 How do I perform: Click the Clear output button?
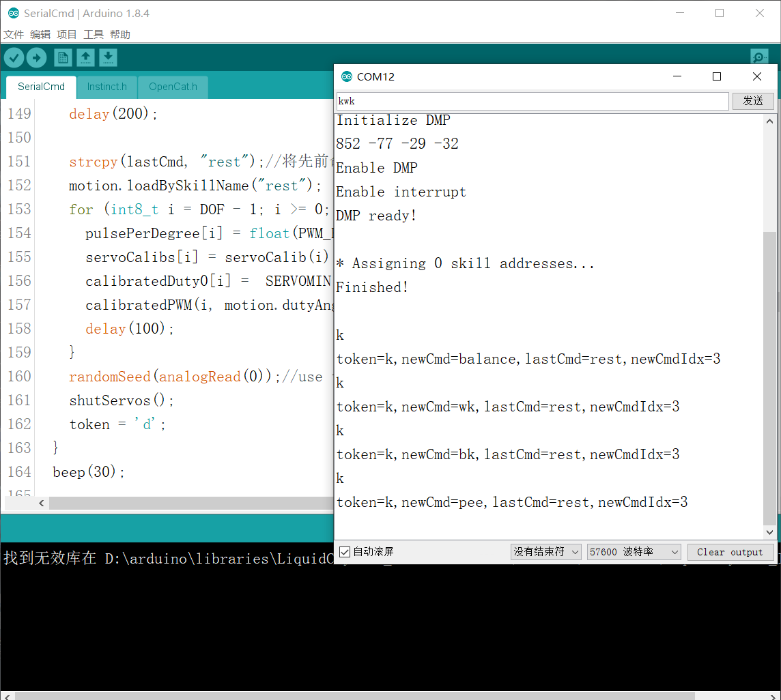click(730, 552)
